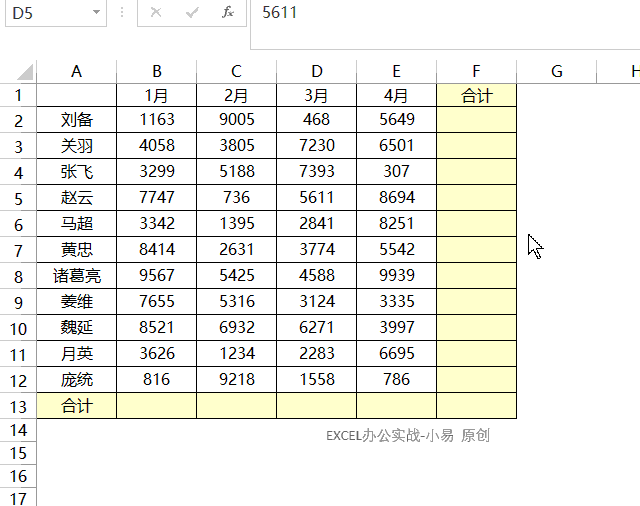Click cell containing 2283
This screenshot has width=640, height=506.
tap(316, 354)
